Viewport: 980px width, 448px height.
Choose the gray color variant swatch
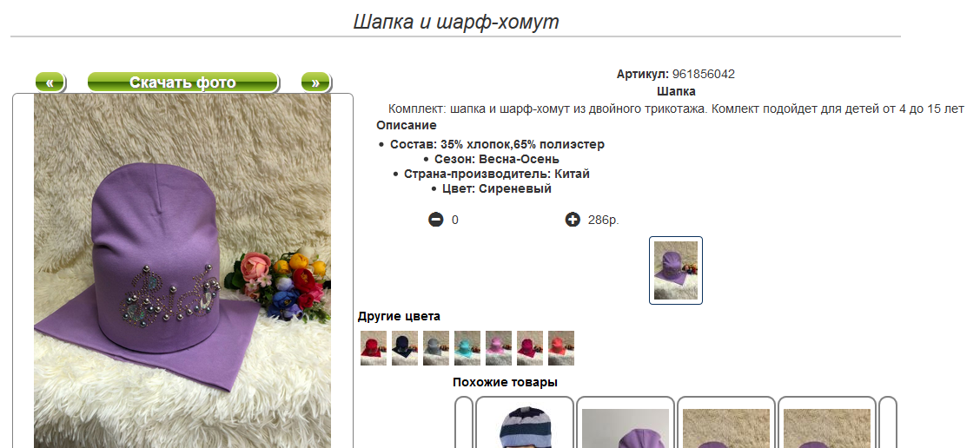pos(436,348)
